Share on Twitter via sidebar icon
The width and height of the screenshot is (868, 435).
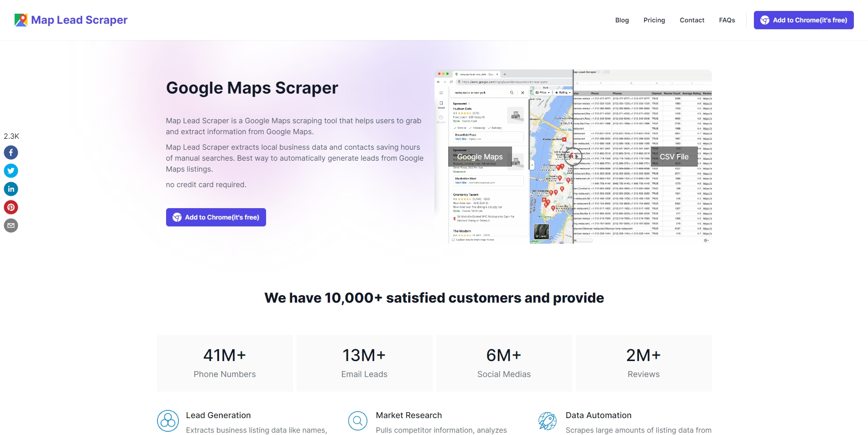click(x=11, y=171)
